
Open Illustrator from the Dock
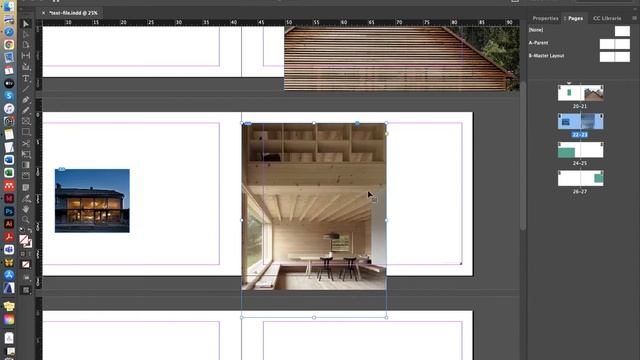pos(9,224)
